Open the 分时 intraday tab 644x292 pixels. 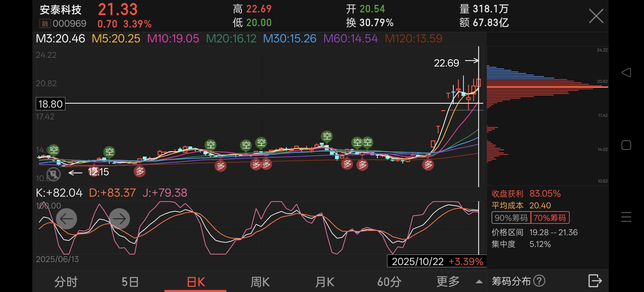tap(66, 282)
